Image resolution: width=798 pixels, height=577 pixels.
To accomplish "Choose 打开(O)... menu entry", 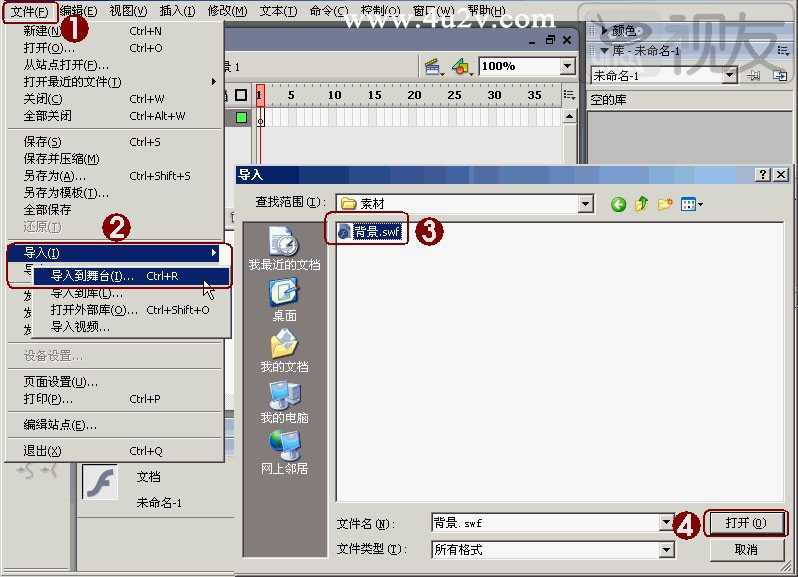I will coord(115,48).
